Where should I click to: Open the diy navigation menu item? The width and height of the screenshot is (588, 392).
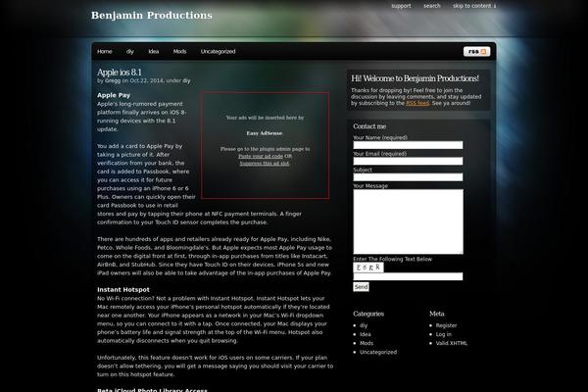tap(130, 51)
